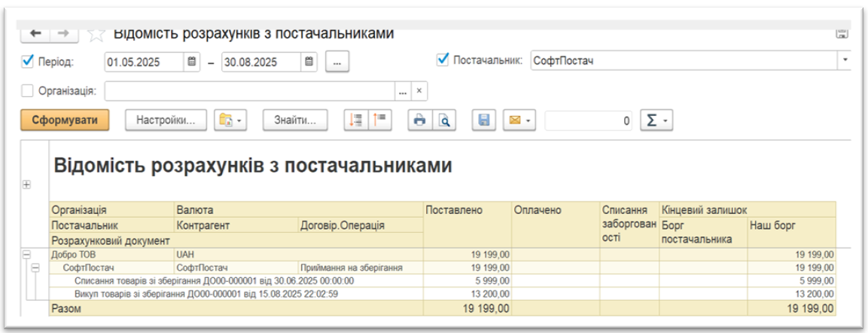
Task: Click the Організація input field
Action: pos(250,91)
